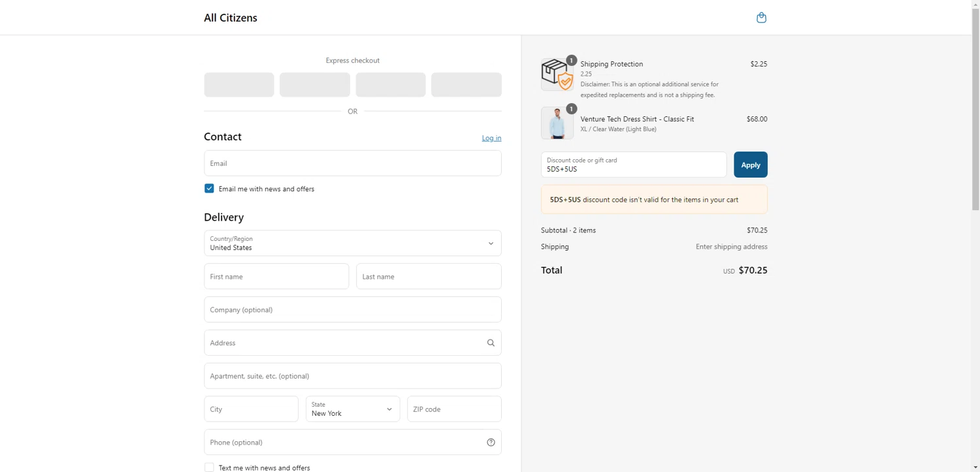Click the $68.00 shirt price
The height and width of the screenshot is (472, 980).
757,119
